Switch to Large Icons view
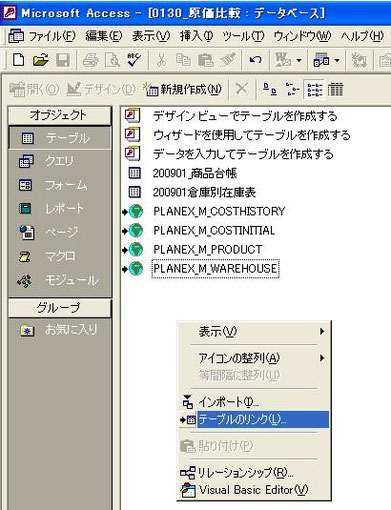This screenshot has height=510, width=391. 270,89
